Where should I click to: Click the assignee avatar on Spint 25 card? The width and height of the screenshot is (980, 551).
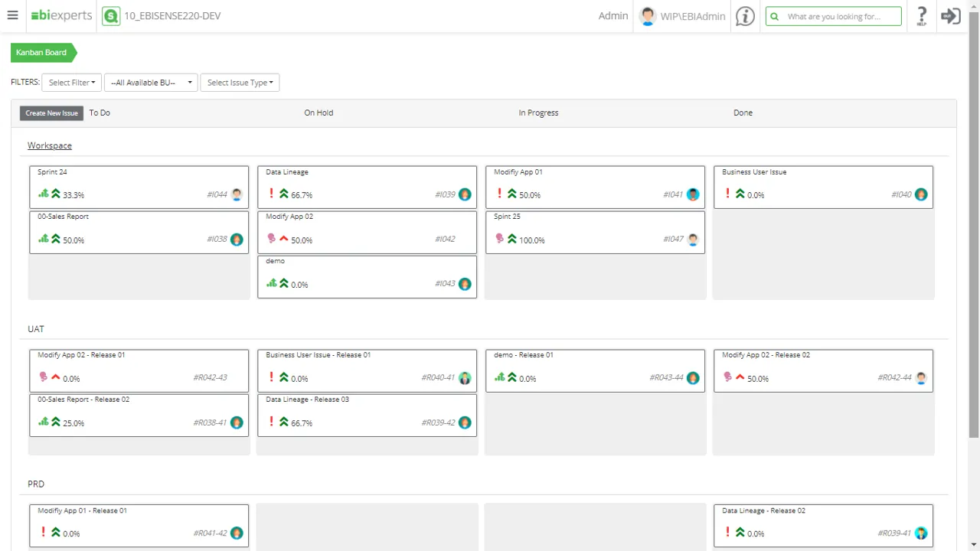(x=693, y=240)
